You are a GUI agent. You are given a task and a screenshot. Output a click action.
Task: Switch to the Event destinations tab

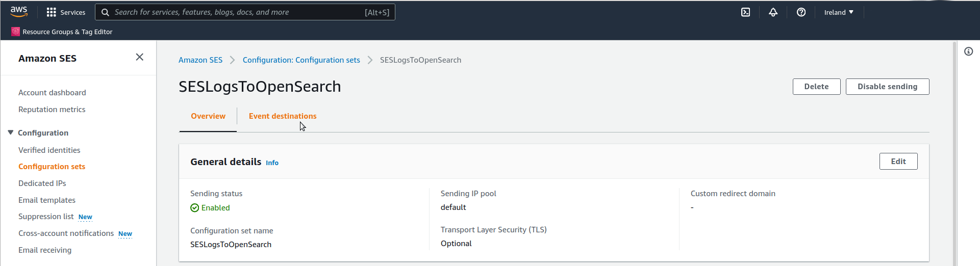pos(283,116)
